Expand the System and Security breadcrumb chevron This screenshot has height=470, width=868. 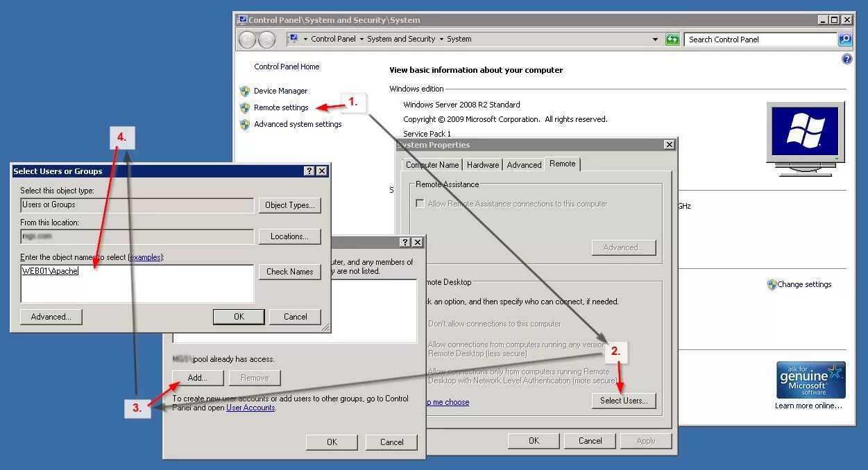tap(443, 39)
